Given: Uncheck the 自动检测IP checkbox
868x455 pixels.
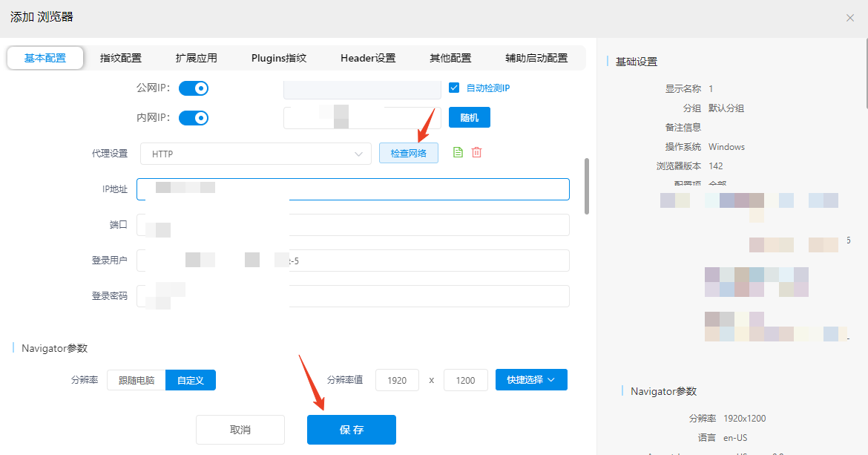Looking at the screenshot, I should coord(455,88).
